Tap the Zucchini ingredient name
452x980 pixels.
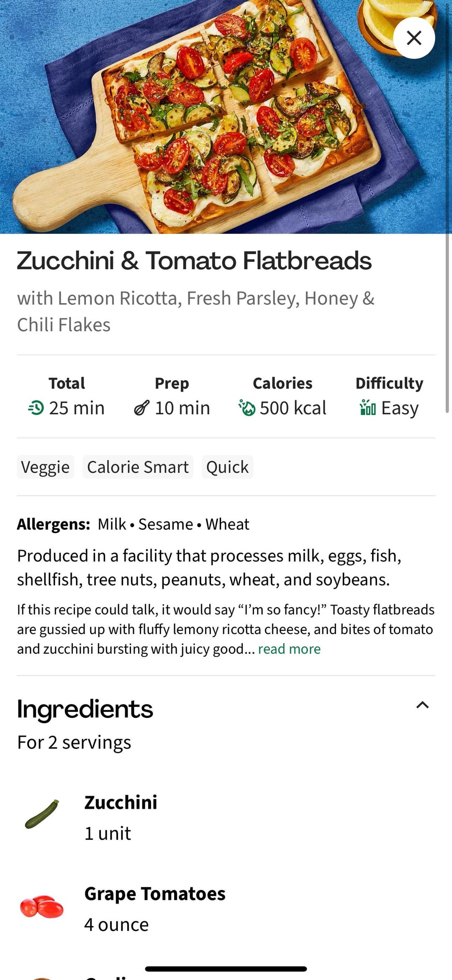coord(121,802)
